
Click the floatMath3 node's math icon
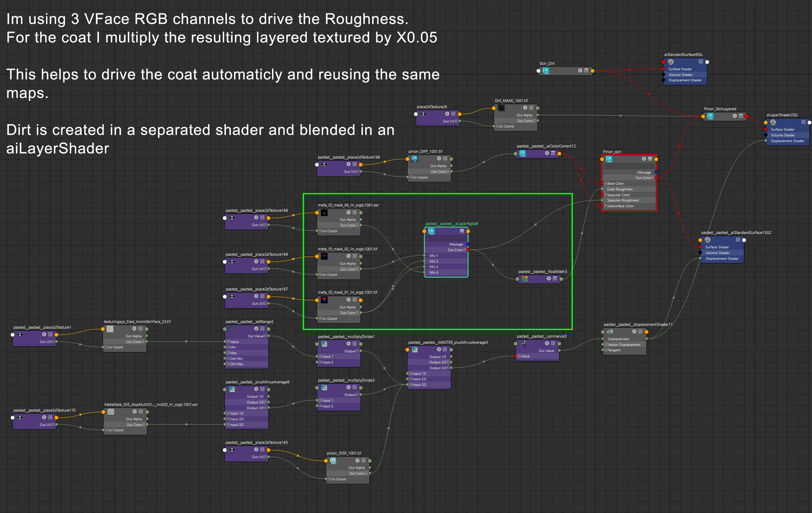coord(525,279)
